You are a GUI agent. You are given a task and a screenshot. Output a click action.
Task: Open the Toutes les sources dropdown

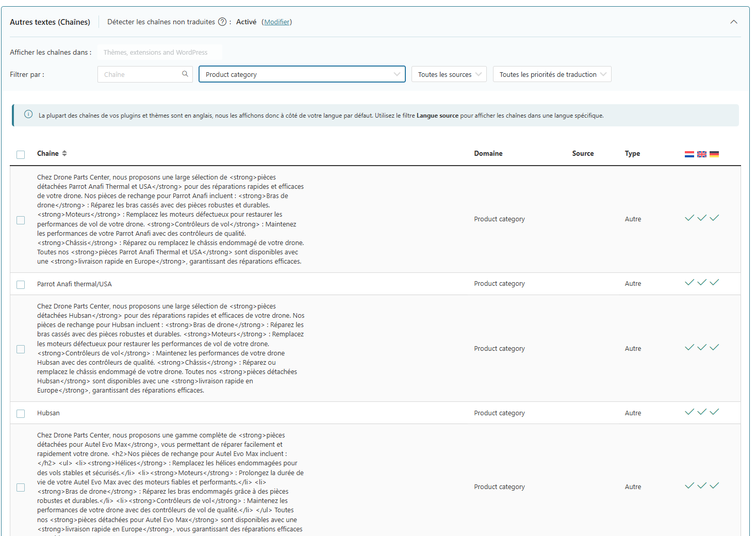point(449,74)
